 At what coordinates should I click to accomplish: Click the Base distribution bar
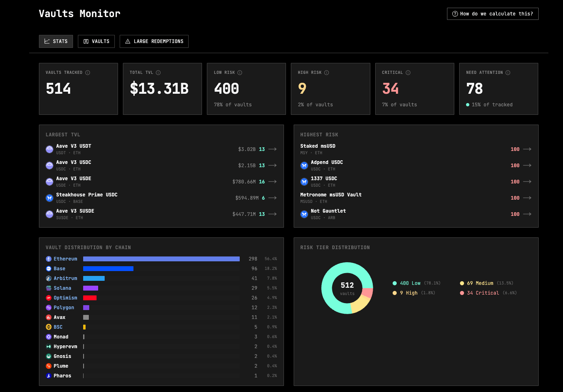click(108, 269)
